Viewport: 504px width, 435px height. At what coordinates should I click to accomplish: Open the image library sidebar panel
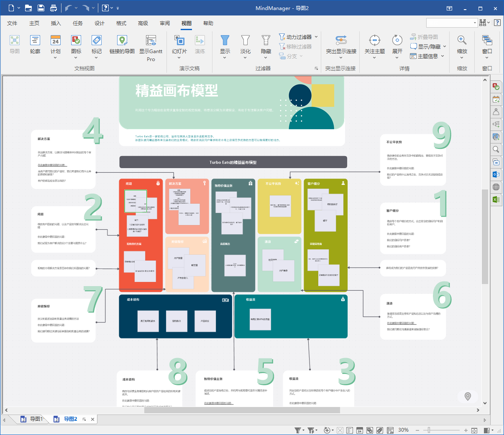point(496,137)
